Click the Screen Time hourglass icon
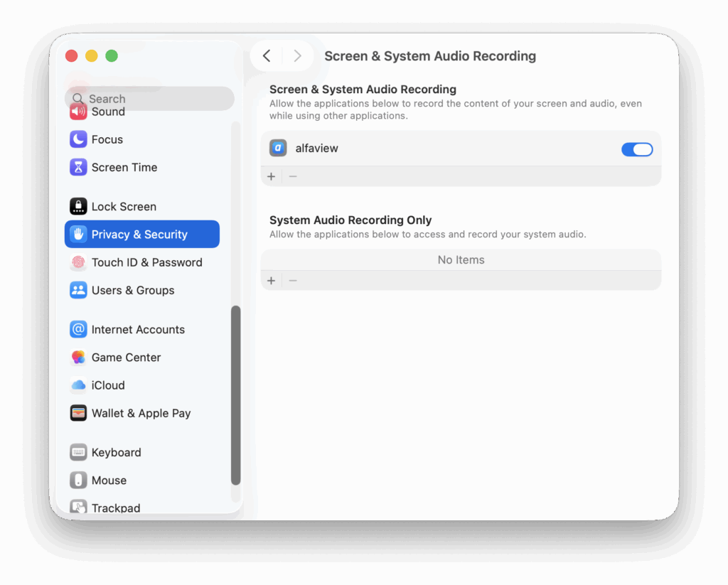The image size is (728, 585). click(78, 167)
